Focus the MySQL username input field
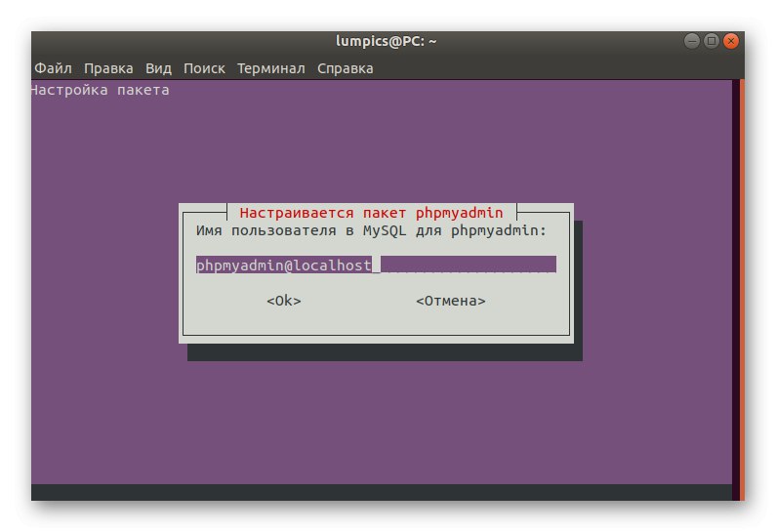Image resolution: width=776 pixels, height=532 pixels. (376, 265)
